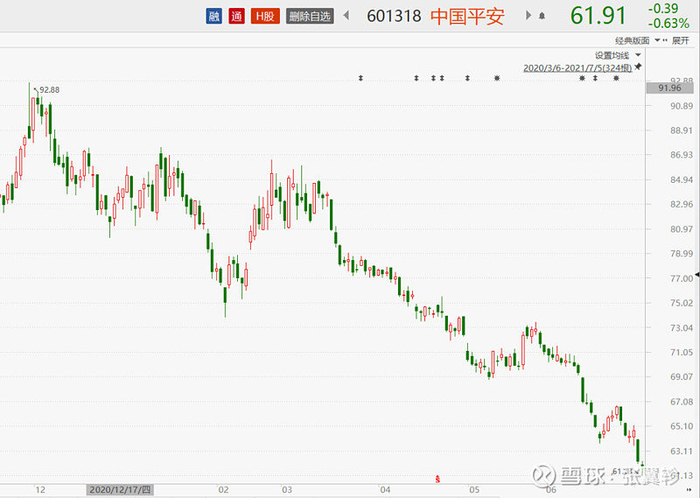Click the red dividend marker near time axis
Image resolution: width=700 pixels, height=498 pixels.
(x=438, y=479)
